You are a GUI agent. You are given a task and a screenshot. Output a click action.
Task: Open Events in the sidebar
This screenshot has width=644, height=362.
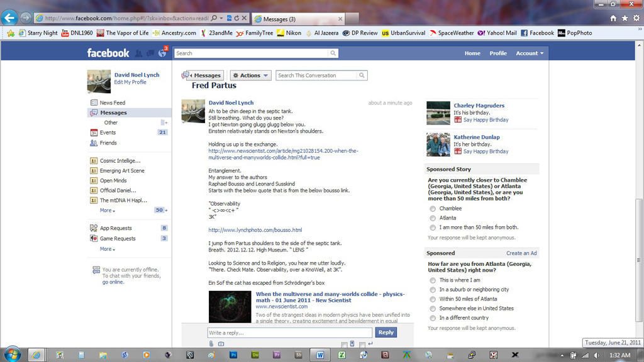[108, 133]
